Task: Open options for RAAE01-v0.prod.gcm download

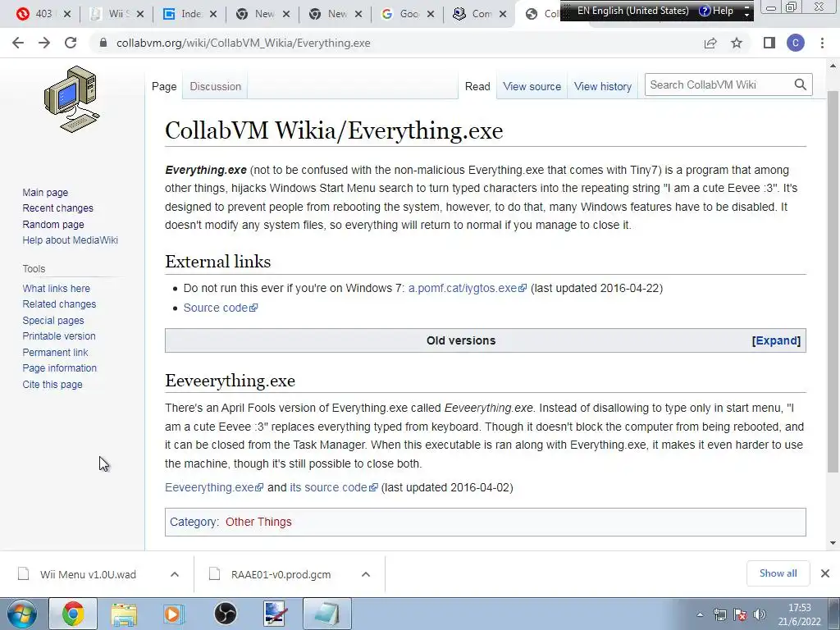Action: click(x=366, y=574)
